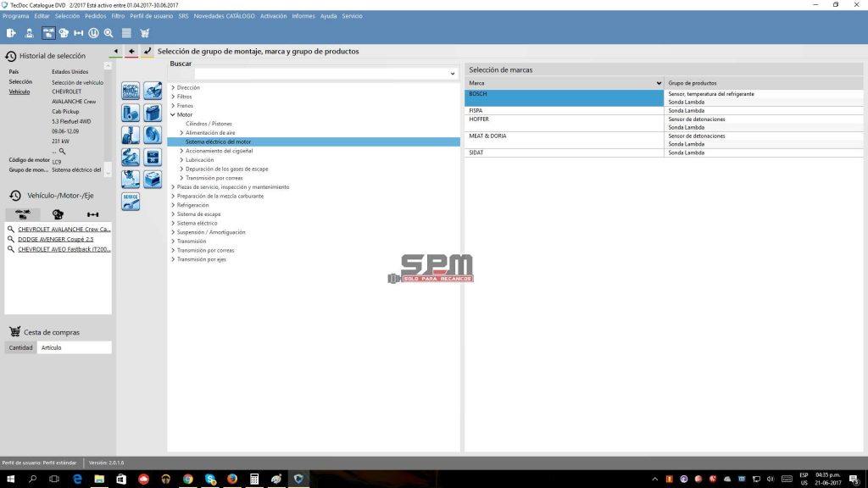The width and height of the screenshot is (868, 488).
Task: Select the MEAT & DORIA brand row
Action: [564, 140]
